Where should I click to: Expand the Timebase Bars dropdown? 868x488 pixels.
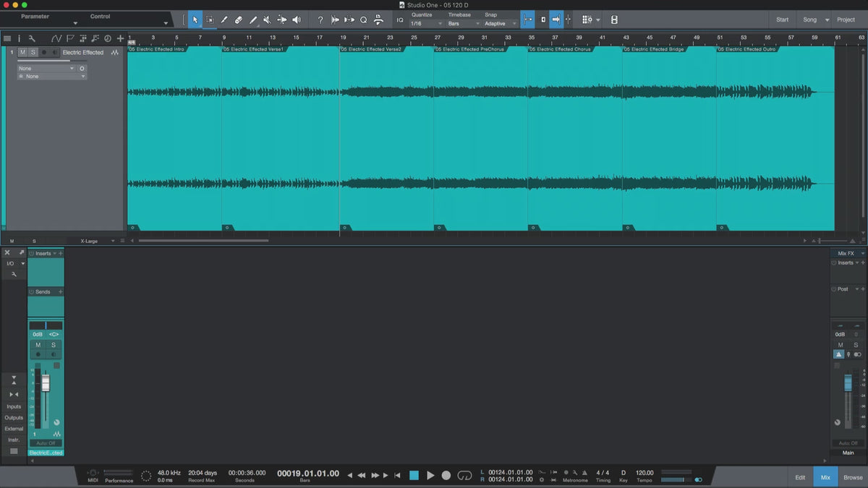[x=462, y=24]
